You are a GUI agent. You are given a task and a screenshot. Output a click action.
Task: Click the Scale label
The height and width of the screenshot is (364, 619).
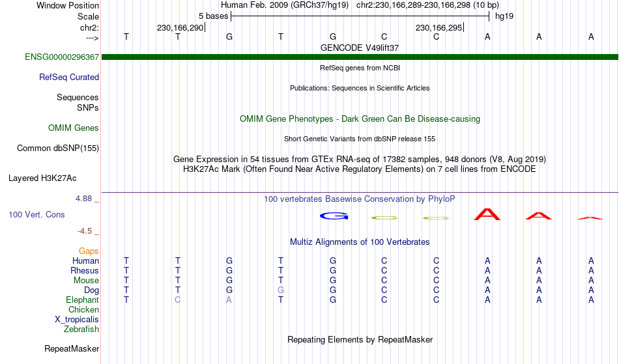[x=88, y=16]
